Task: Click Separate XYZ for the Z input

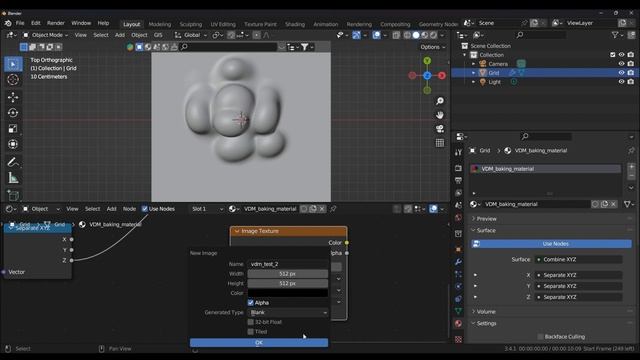Action: (x=578, y=297)
